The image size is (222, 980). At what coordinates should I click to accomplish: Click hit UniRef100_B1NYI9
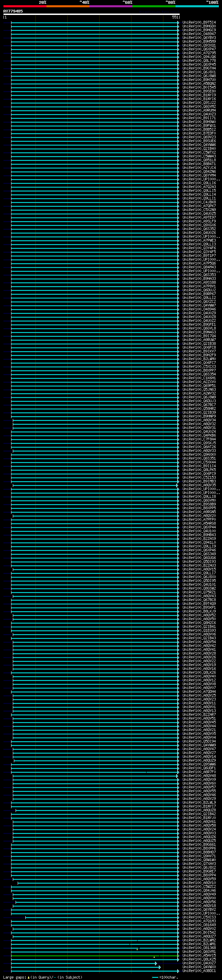[x=199, y=95]
